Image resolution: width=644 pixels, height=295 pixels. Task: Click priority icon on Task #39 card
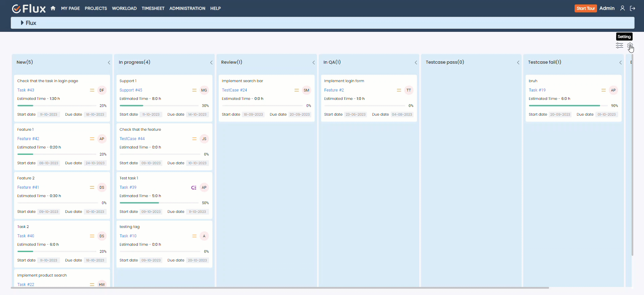pos(194,188)
